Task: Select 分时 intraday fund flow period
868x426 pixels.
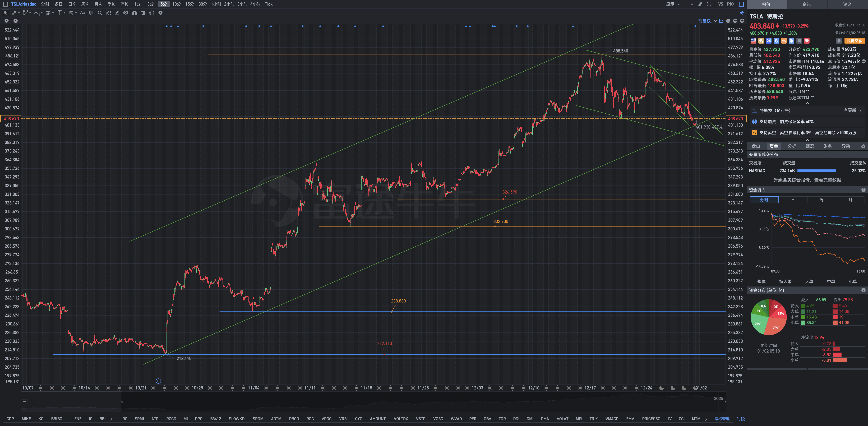Action: pyautogui.click(x=764, y=200)
